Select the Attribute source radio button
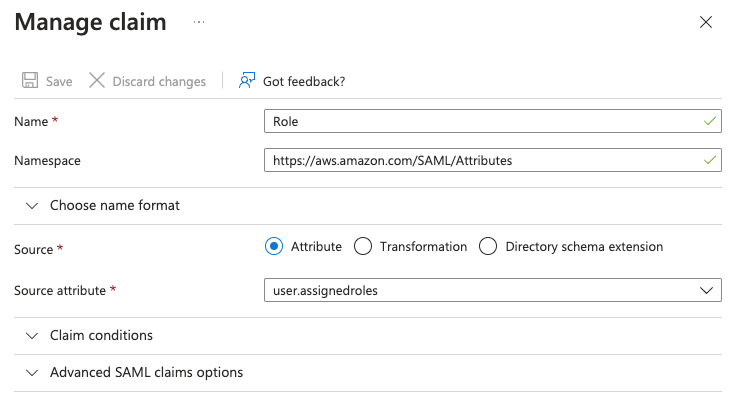 click(x=273, y=246)
